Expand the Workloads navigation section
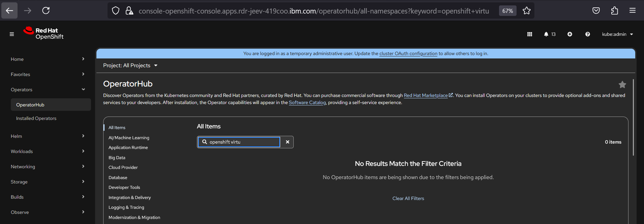Viewport: 644px width, 224px height. click(47, 151)
